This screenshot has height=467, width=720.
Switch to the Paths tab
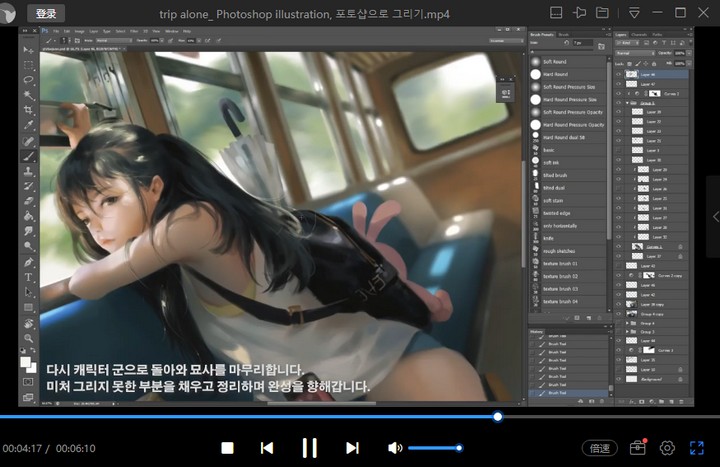click(657, 34)
